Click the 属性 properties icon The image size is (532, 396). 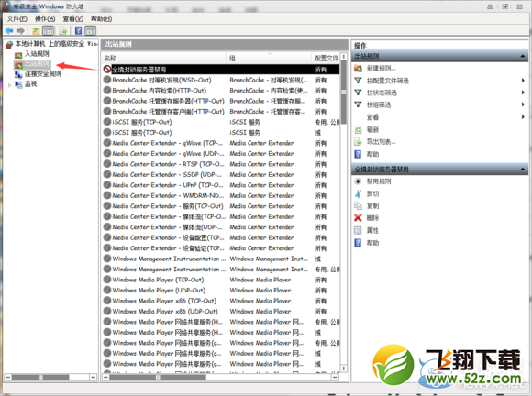(x=358, y=231)
